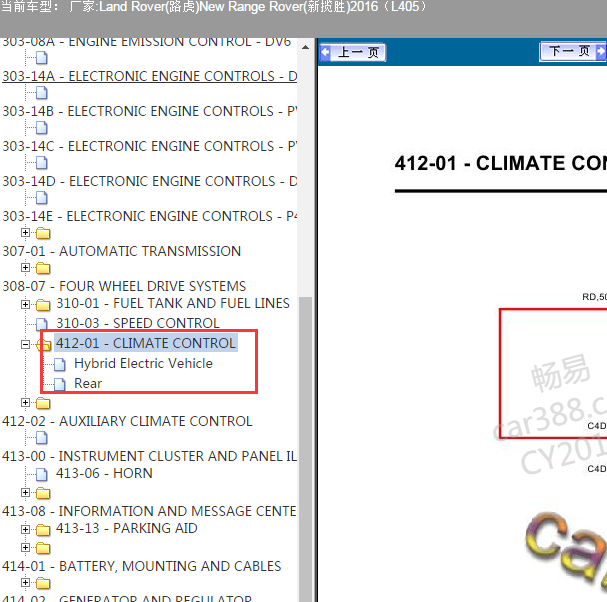Image resolution: width=607 pixels, height=602 pixels.
Task: Expand the folder node beneath 307-01 AUTOMATIC TRANSMISSION
Action: (x=26, y=267)
